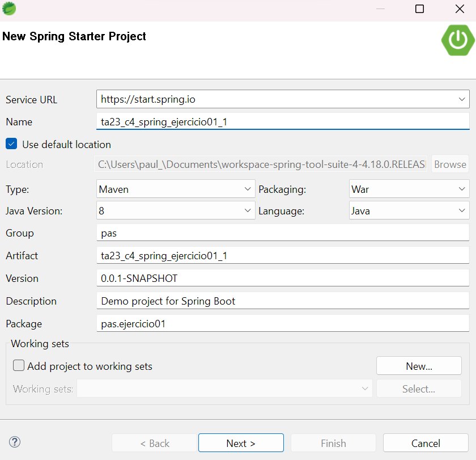Screen dimensions: 476x460
Task: Click the New button for working sets
Action: (419, 365)
